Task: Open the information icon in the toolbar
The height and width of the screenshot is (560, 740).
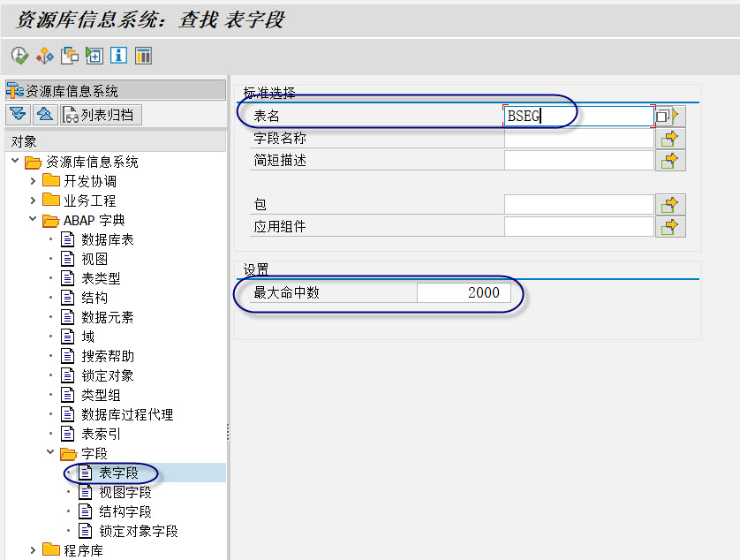Action: tap(119, 56)
